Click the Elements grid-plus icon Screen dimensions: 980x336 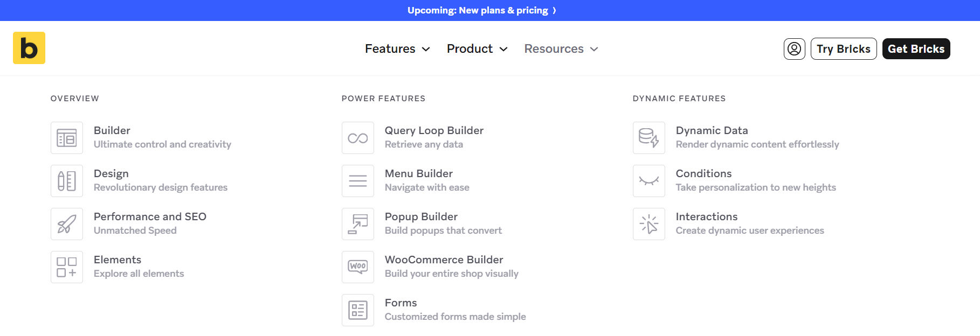[x=67, y=267]
